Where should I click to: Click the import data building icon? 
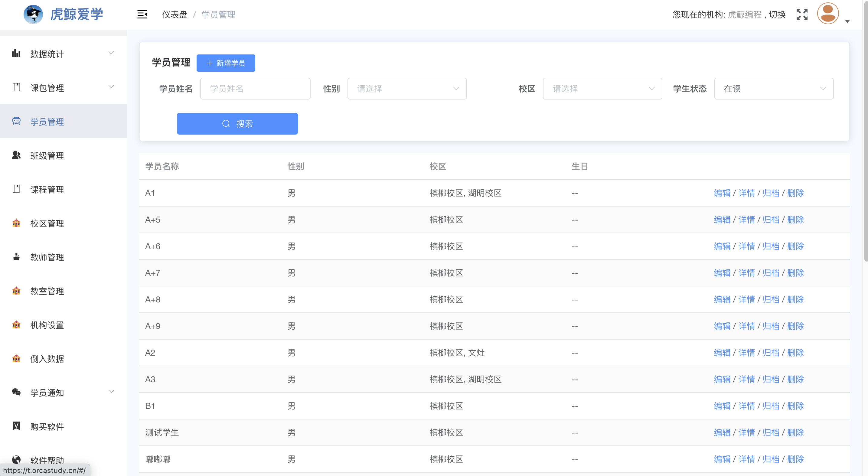point(16,358)
